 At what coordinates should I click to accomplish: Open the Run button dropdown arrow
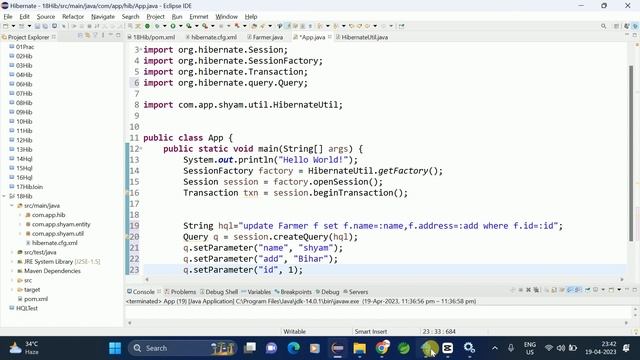point(180,26)
